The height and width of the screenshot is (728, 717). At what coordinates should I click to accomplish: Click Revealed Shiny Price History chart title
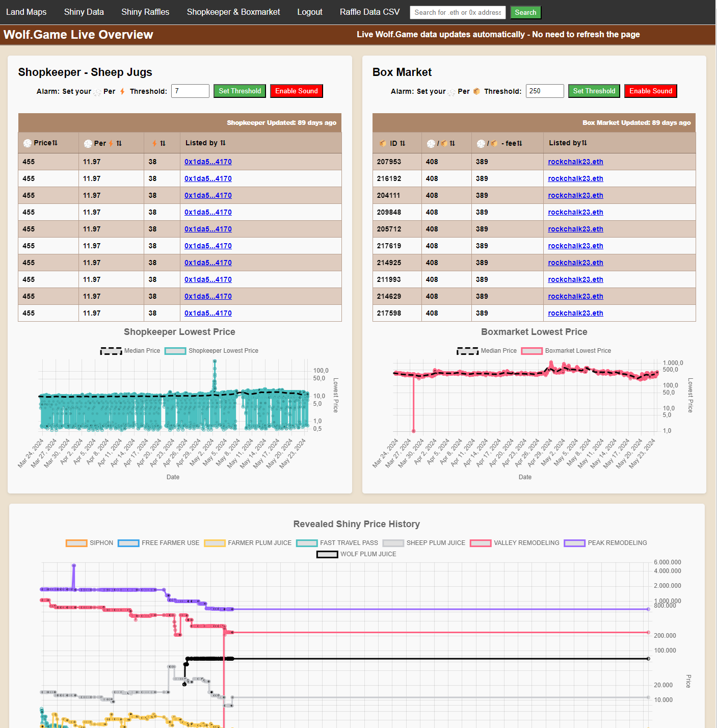click(357, 524)
